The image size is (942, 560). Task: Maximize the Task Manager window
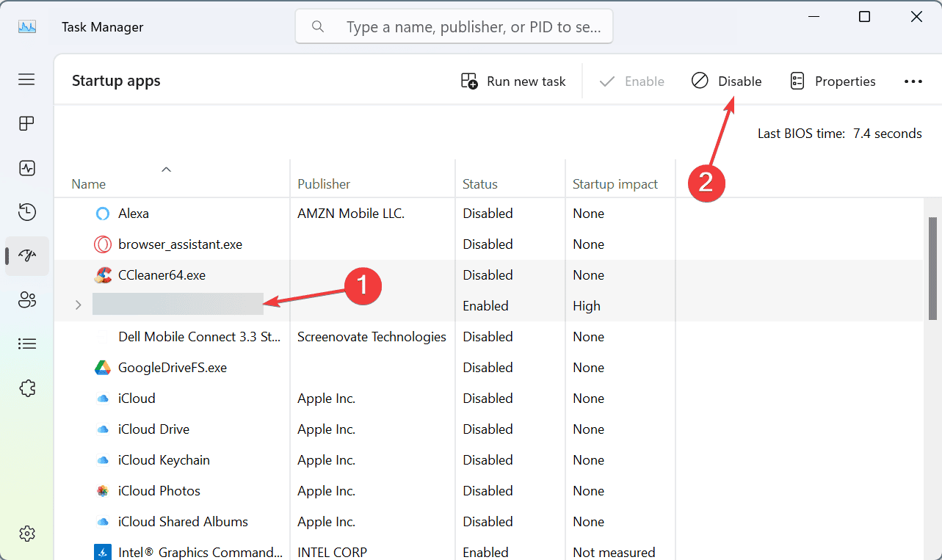865,17
